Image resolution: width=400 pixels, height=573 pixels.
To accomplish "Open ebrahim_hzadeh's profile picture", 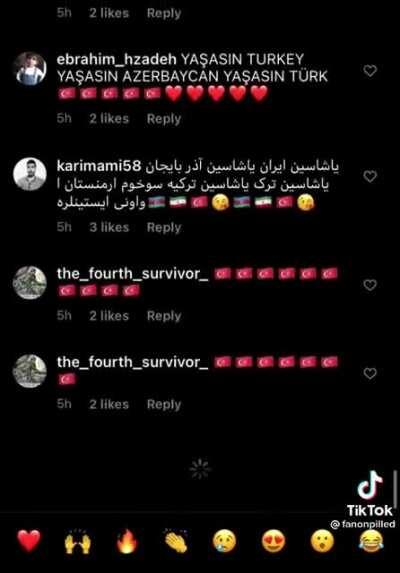I will click(30, 69).
